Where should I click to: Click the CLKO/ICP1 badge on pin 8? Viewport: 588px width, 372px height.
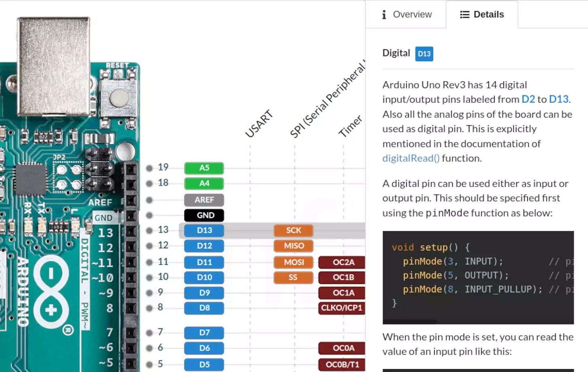[341, 308]
